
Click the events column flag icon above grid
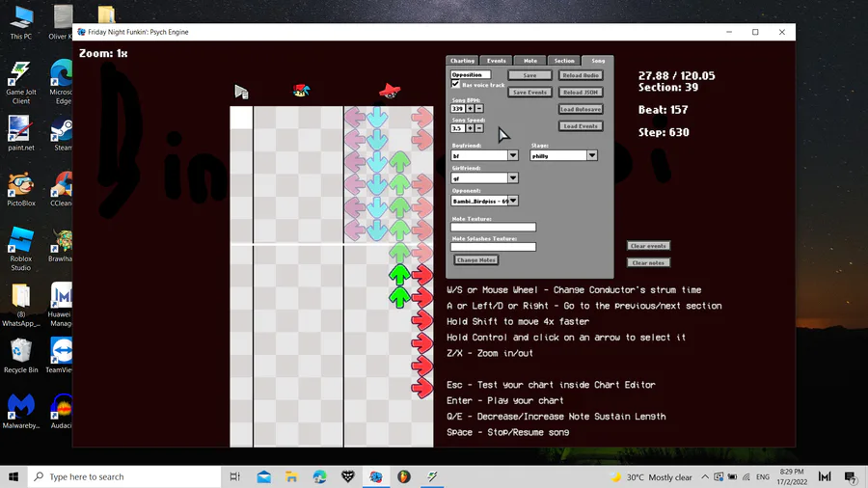click(x=241, y=92)
